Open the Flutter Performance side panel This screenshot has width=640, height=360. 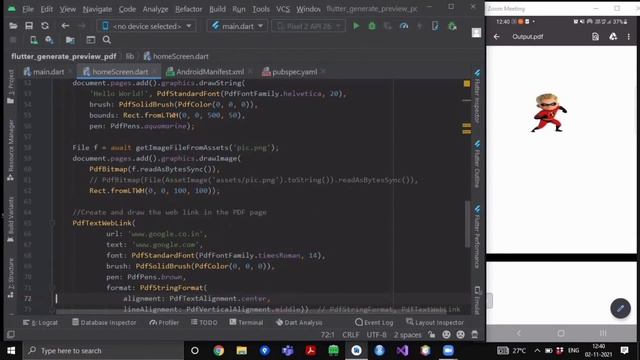coord(477,238)
